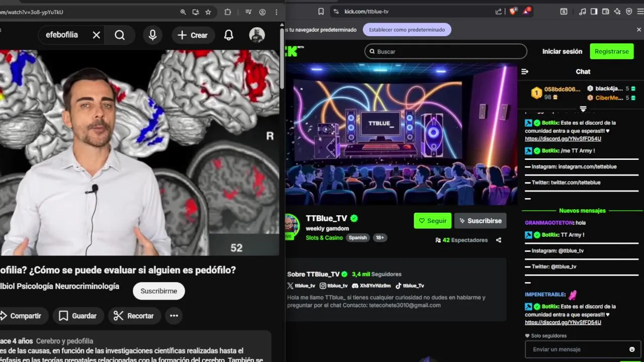Open Brave hamburger main menu

[x=640, y=12]
